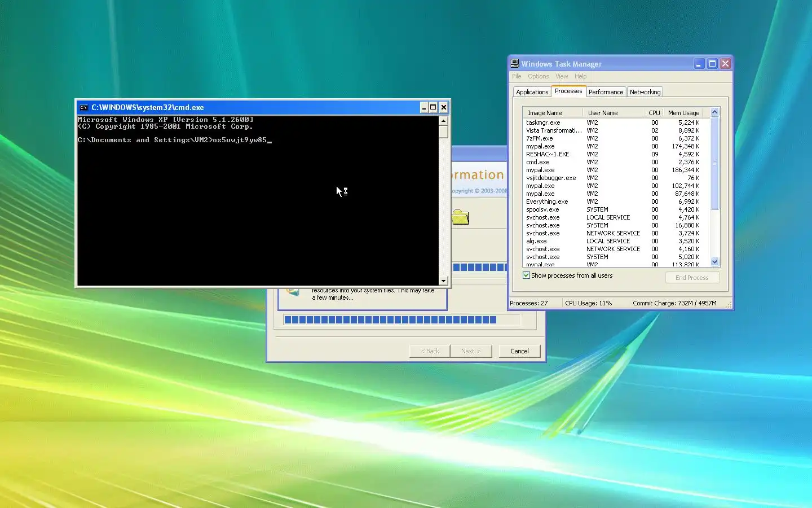Click the command prompt input line
The width and height of the screenshot is (812, 508).
(x=175, y=140)
